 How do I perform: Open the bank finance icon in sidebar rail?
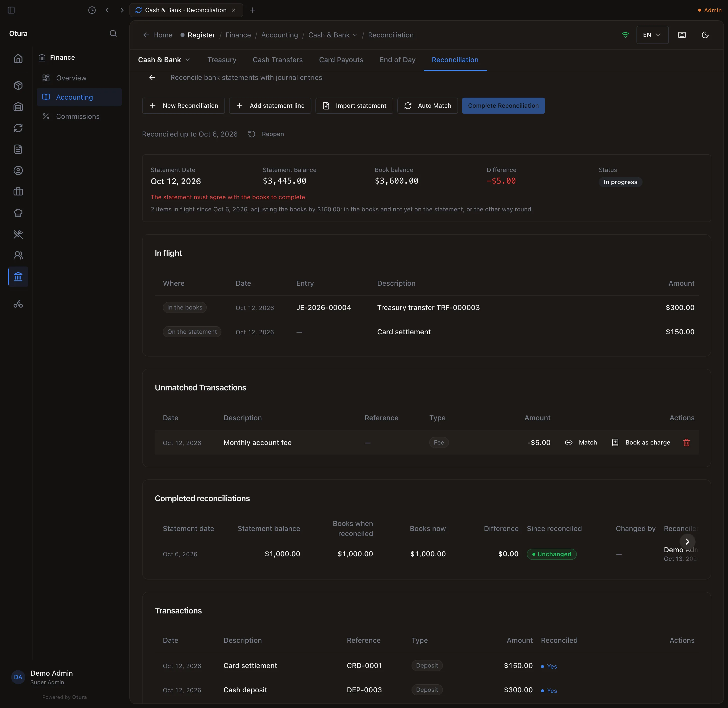[x=18, y=277]
